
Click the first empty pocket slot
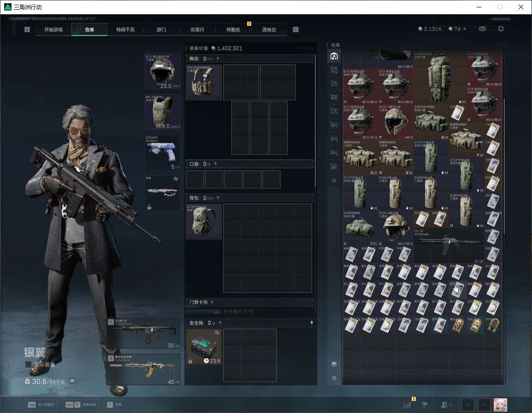point(195,179)
